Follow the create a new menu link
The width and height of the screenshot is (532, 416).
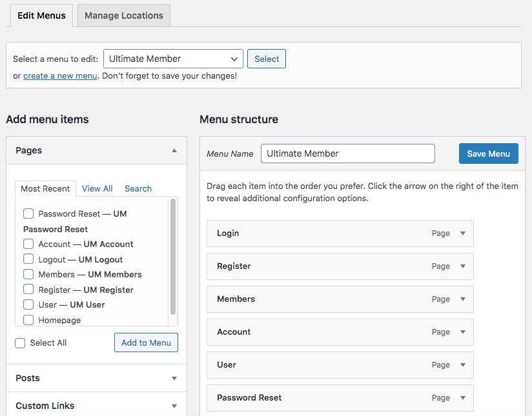point(60,76)
